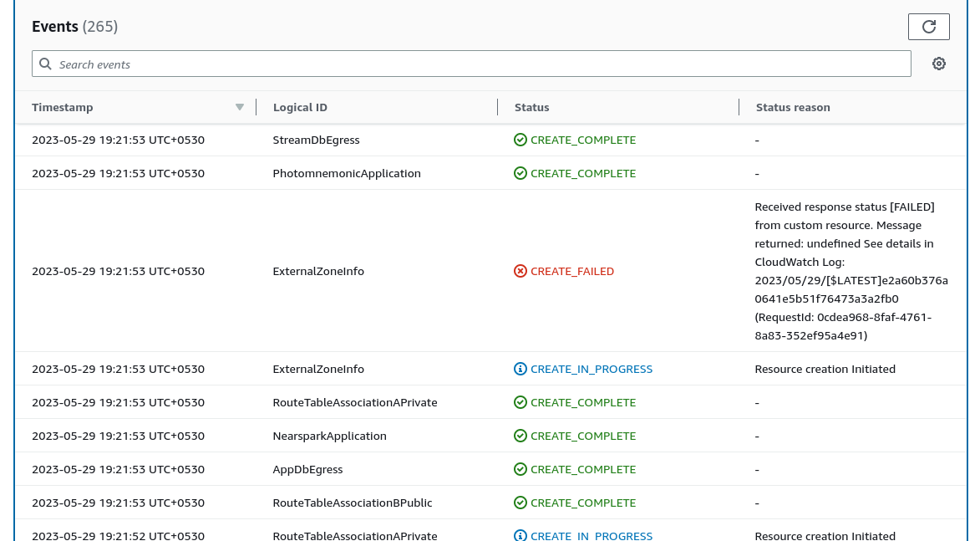The height and width of the screenshot is (541, 980).
Task: Click the search magnifier icon
Action: tap(46, 64)
